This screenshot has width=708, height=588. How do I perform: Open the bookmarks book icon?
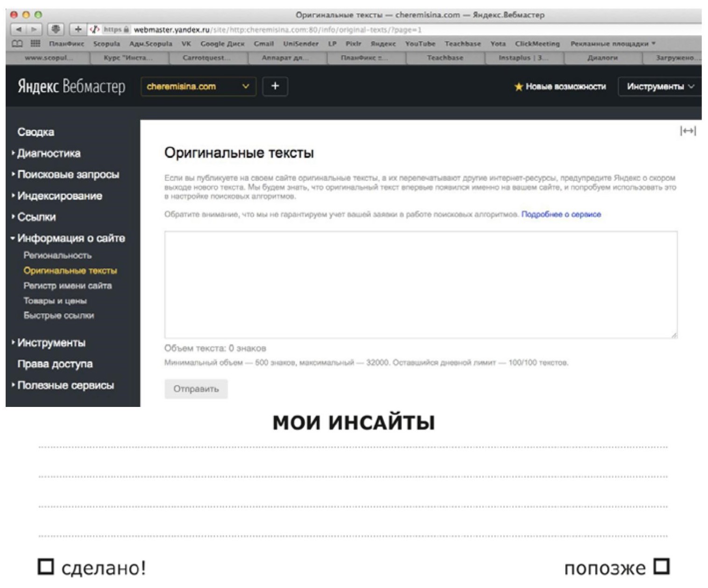pyautogui.click(x=17, y=43)
